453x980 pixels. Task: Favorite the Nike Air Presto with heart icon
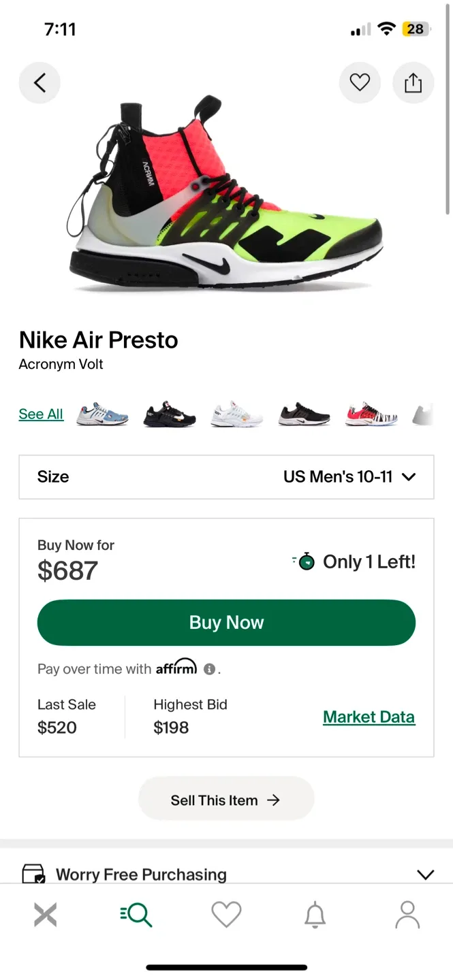[x=360, y=82]
